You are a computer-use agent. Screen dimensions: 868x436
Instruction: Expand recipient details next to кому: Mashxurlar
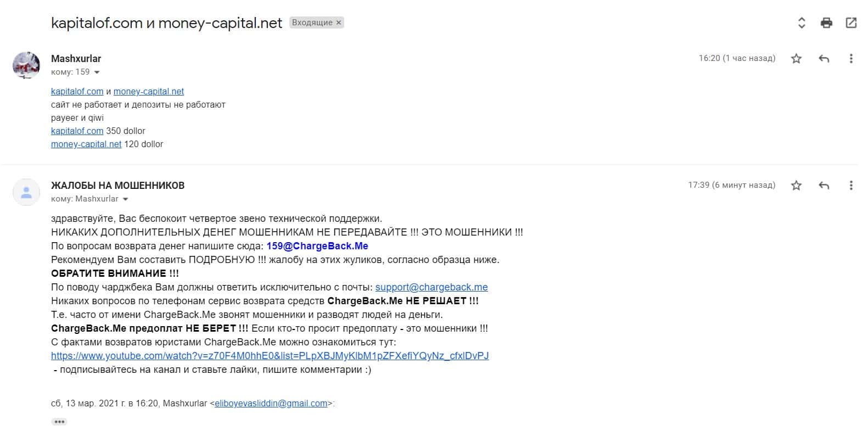click(125, 199)
